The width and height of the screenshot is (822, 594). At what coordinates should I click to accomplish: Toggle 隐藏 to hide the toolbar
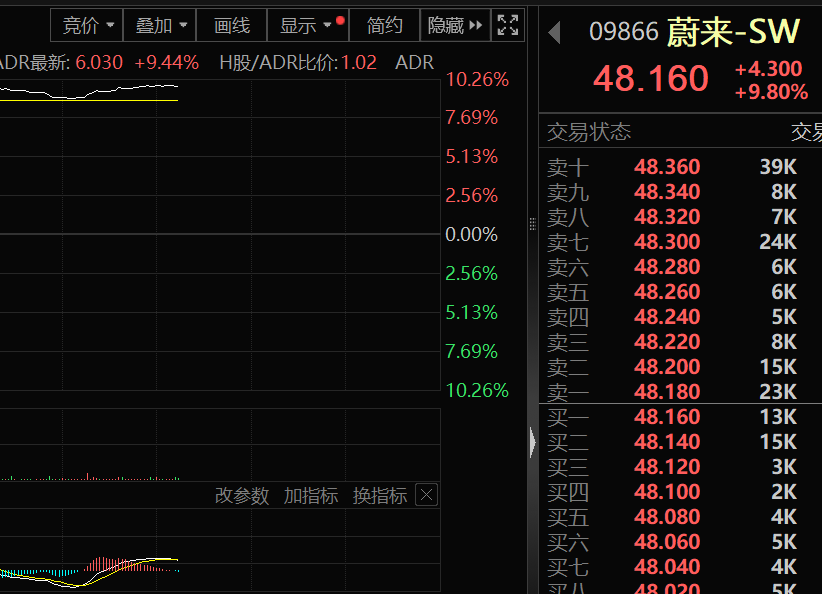[x=446, y=25]
